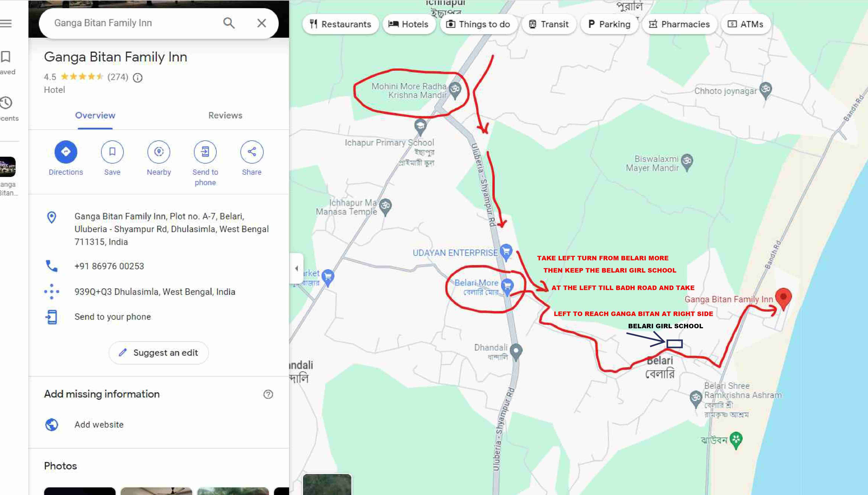Open the hamburger main menu
The image size is (868, 495).
pos(6,23)
